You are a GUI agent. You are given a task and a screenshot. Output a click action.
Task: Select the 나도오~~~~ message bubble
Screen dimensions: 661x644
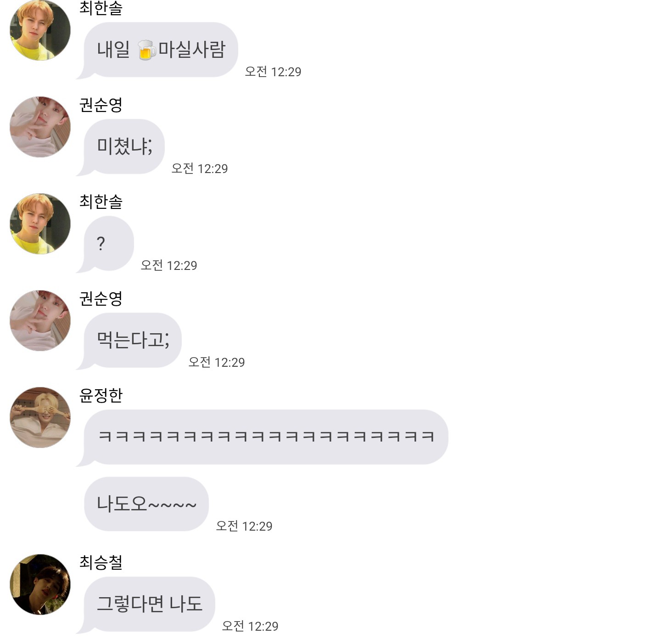pyautogui.click(x=146, y=504)
